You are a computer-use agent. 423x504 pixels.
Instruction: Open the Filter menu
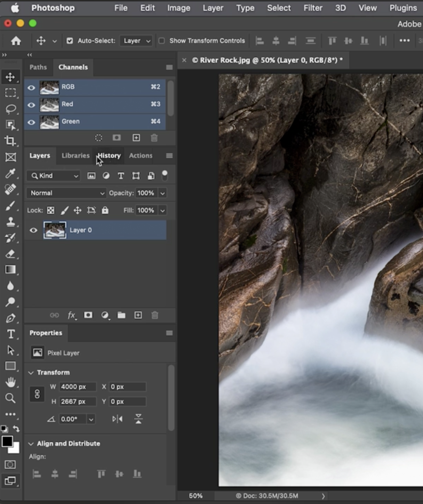(x=313, y=8)
